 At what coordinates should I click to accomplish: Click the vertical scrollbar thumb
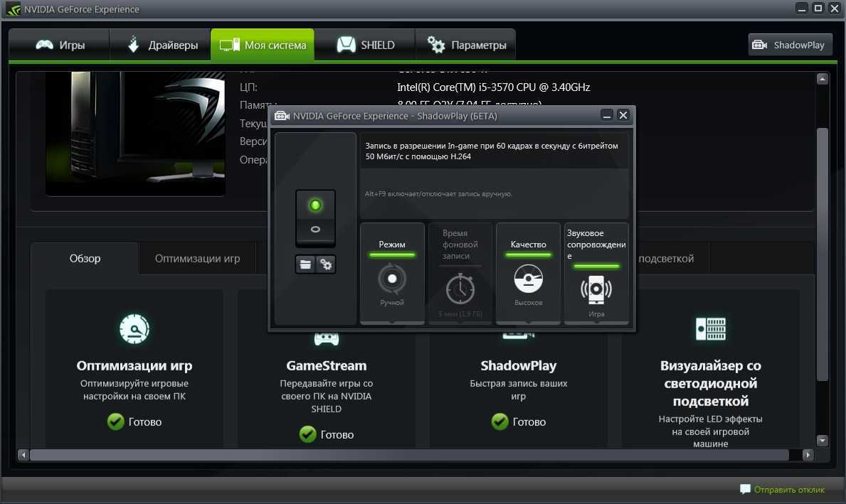click(x=823, y=254)
